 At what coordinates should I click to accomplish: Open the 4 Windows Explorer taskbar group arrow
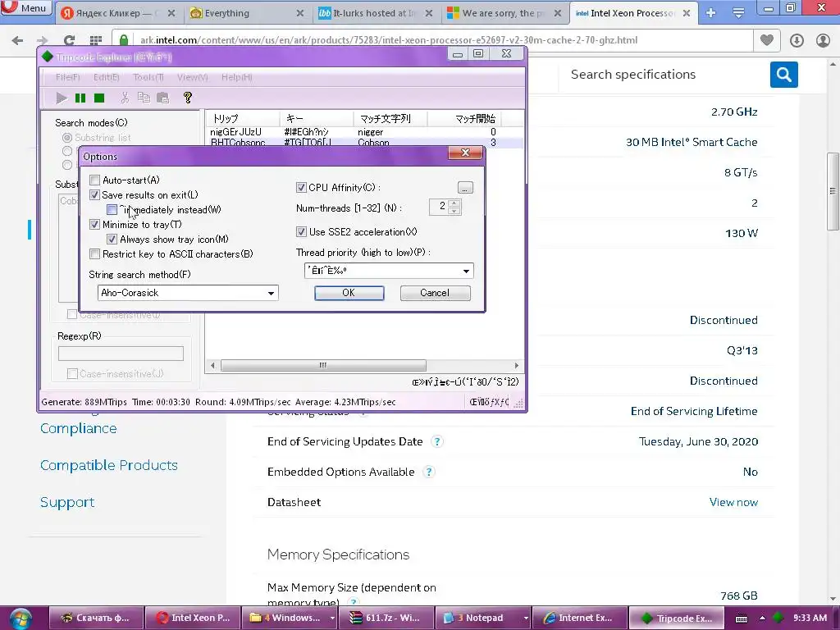pos(333,619)
